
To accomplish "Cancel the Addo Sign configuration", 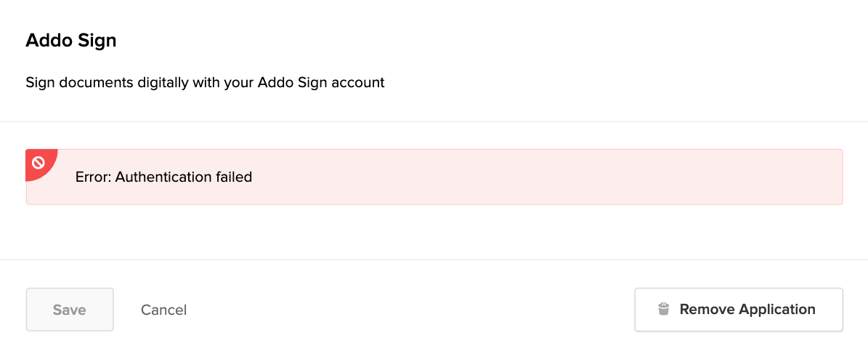I will pyautogui.click(x=163, y=310).
